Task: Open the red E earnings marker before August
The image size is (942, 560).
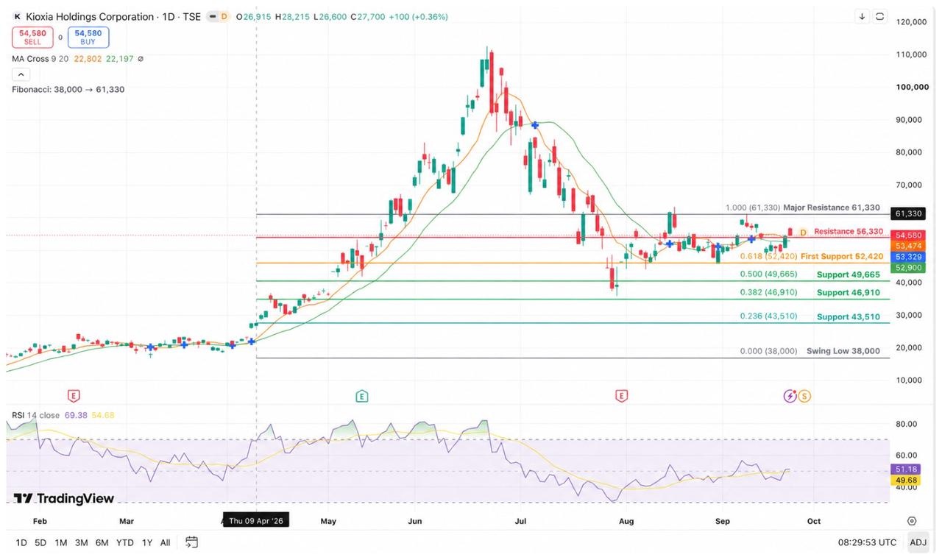Action: pyautogui.click(x=621, y=396)
